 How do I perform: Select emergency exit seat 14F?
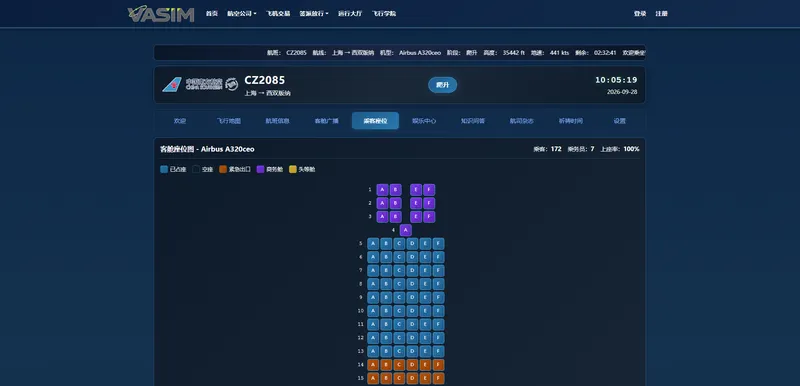click(x=439, y=365)
